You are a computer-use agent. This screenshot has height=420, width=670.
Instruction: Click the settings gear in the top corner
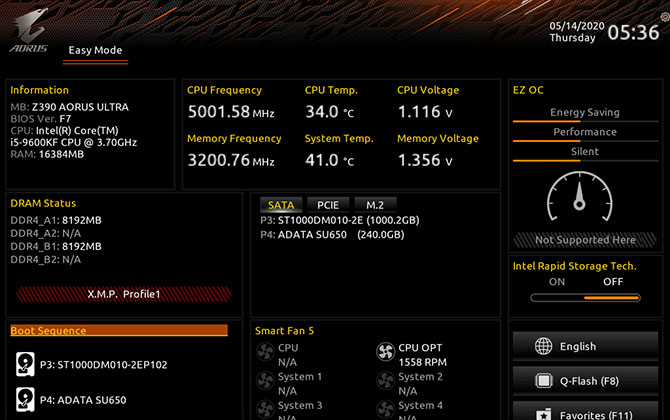pyautogui.click(x=665, y=17)
